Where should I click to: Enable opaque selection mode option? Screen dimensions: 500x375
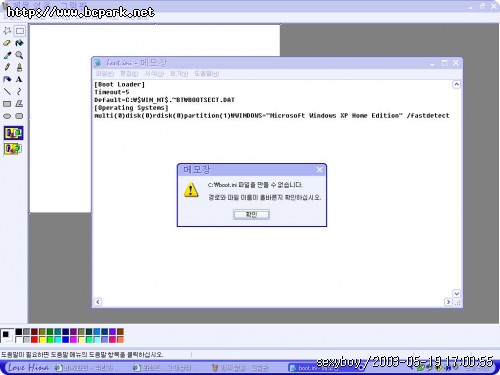tap(13, 133)
